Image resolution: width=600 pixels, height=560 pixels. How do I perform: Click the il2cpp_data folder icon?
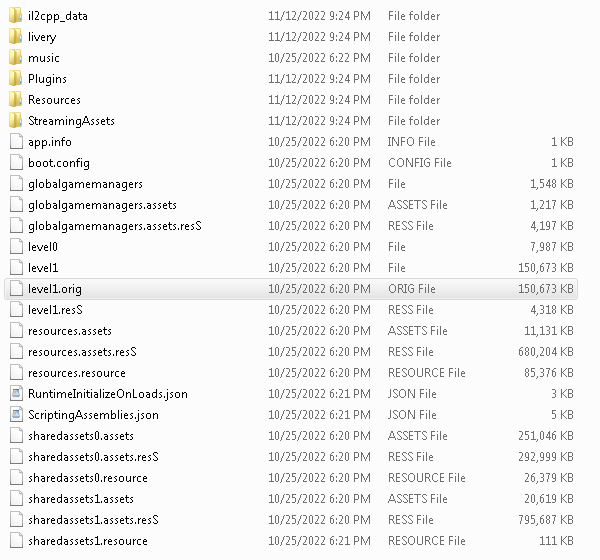[15, 16]
